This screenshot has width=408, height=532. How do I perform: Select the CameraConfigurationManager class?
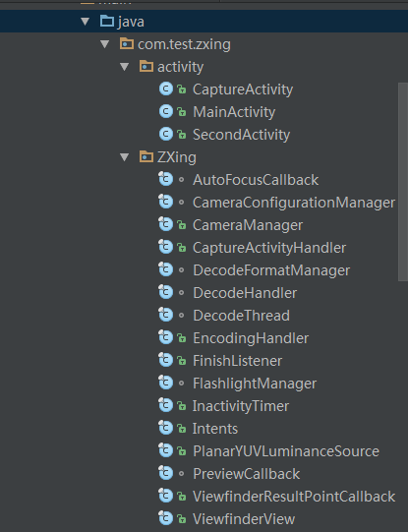click(294, 203)
